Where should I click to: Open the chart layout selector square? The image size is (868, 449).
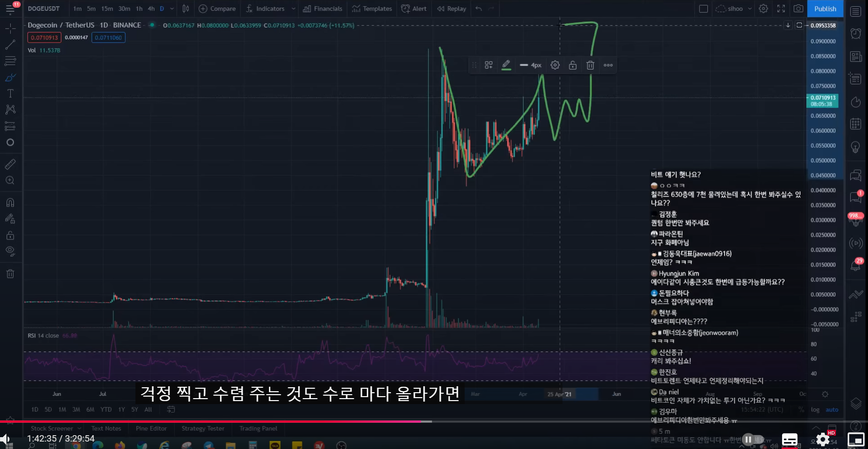[703, 8]
